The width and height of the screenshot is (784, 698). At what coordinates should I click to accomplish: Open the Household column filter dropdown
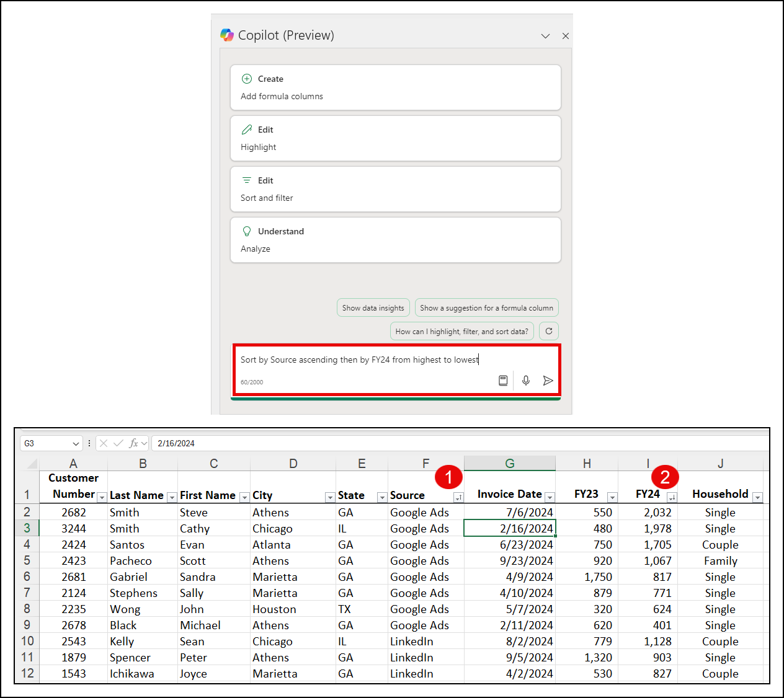coord(757,497)
